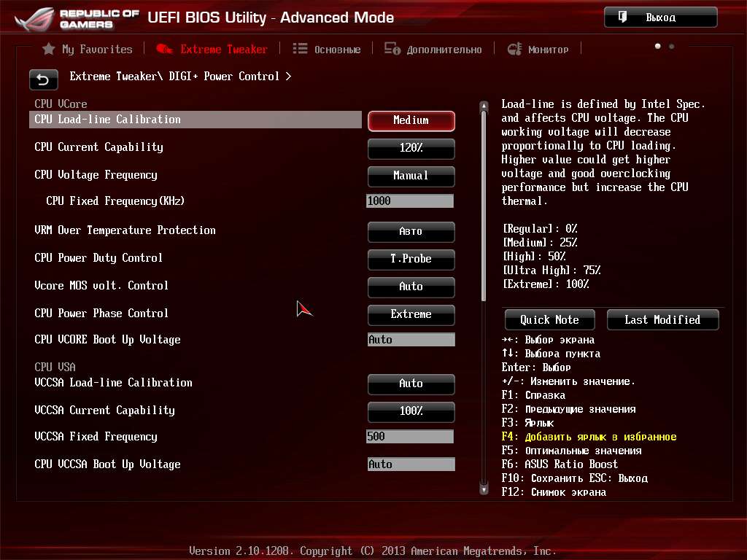The image size is (747, 560).
Task: Open CPU Power Phase Control Extreme dropdown
Action: pos(411,314)
